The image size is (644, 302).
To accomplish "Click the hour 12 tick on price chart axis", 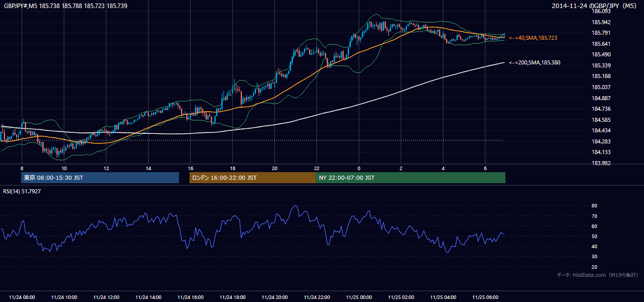I will click(x=106, y=168).
